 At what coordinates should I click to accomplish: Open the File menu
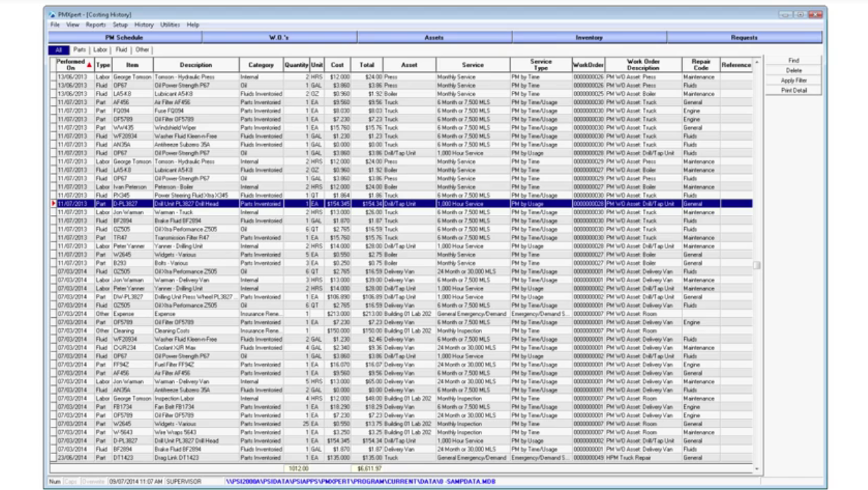pyautogui.click(x=55, y=25)
